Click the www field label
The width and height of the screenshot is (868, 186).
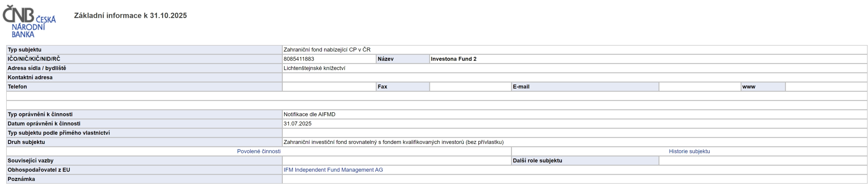pos(749,87)
